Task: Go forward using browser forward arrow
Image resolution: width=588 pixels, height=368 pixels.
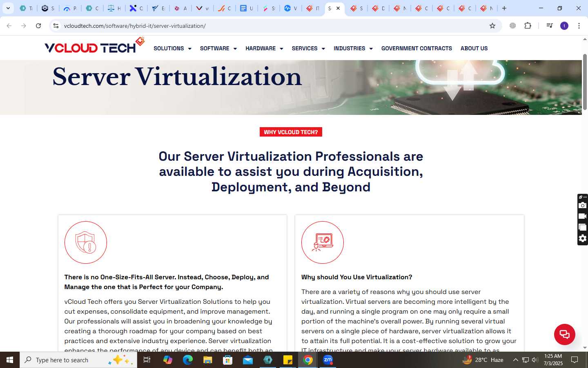Action: [24, 26]
